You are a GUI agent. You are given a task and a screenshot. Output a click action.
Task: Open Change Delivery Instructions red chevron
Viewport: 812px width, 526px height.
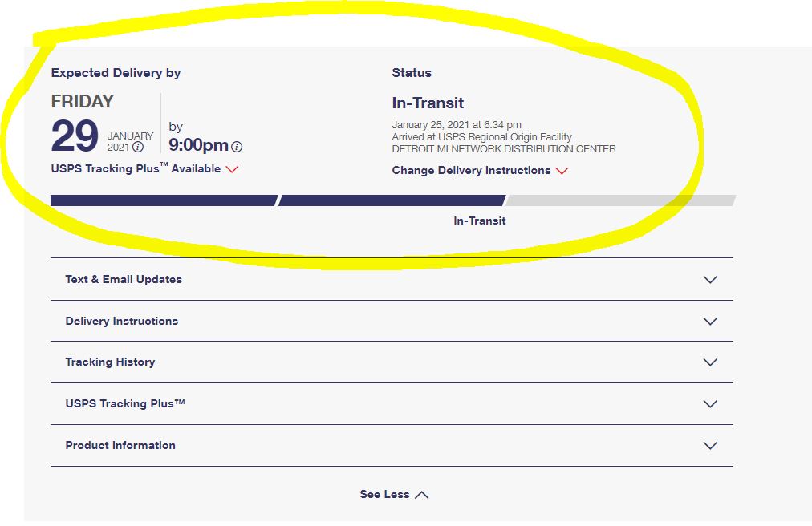pos(562,171)
